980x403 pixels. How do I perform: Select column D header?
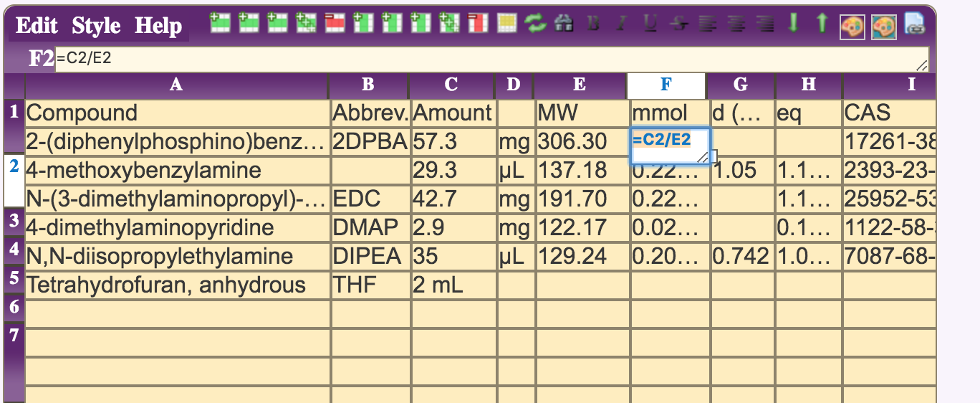click(x=514, y=85)
